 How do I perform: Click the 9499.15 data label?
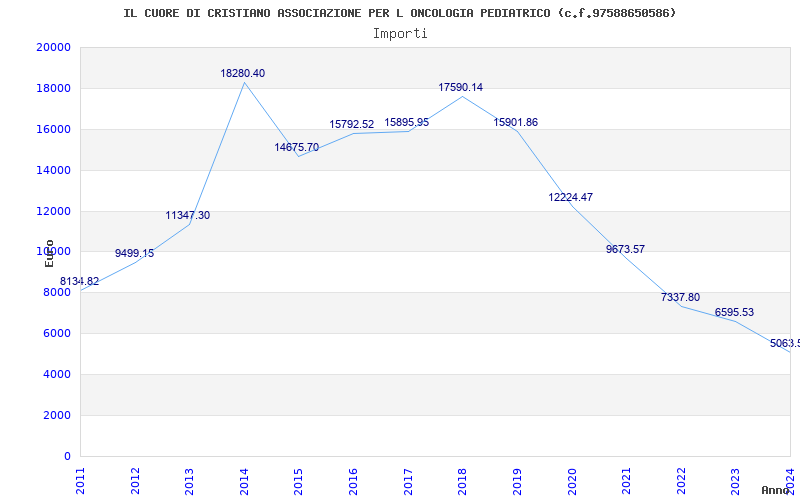134,254
